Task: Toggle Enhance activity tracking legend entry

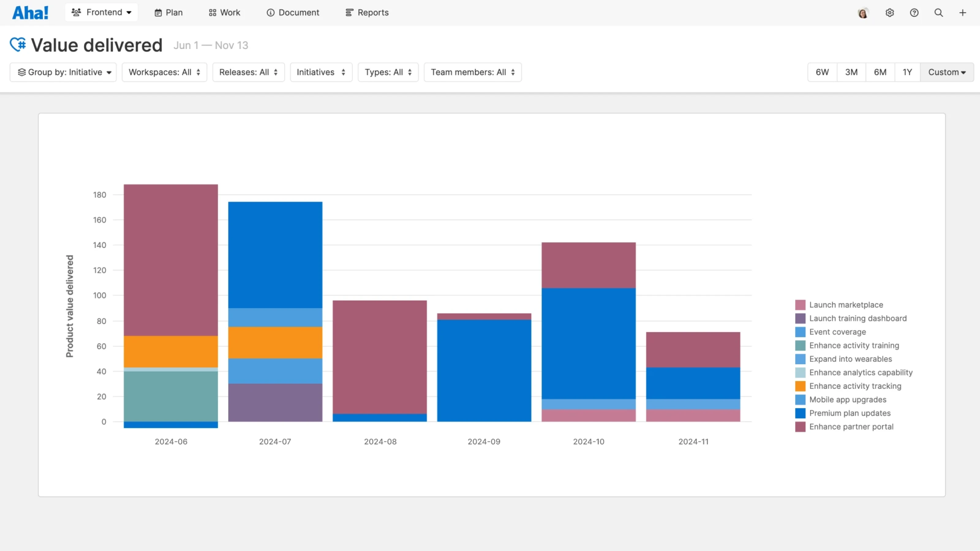Action: point(855,386)
